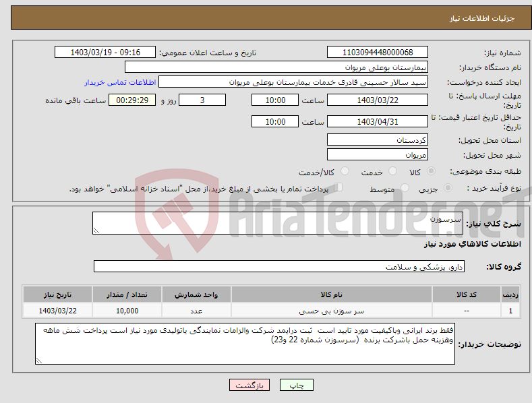Screen dimensions: 532x403
Task: Click the شماره نیاز field 1103094448000068
Action: click(378, 53)
